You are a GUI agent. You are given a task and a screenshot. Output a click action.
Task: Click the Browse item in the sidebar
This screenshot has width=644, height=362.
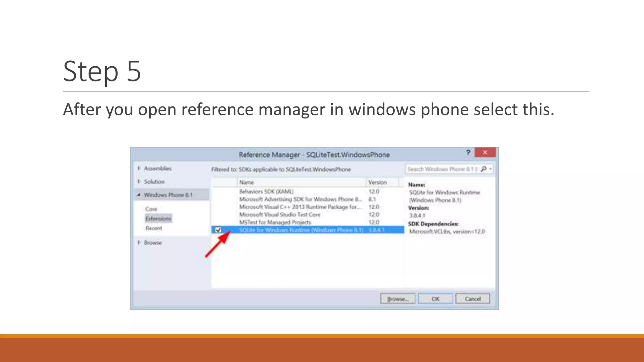(x=153, y=243)
